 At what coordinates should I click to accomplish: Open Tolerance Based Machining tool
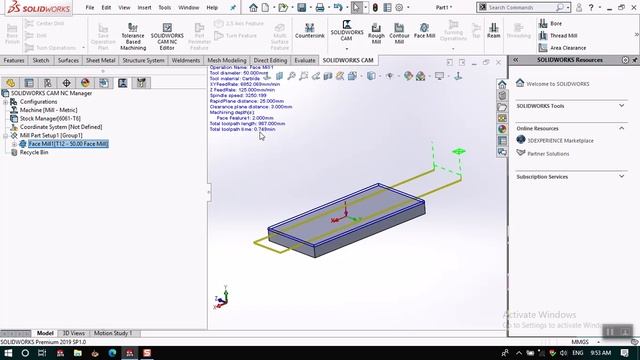(x=133, y=36)
